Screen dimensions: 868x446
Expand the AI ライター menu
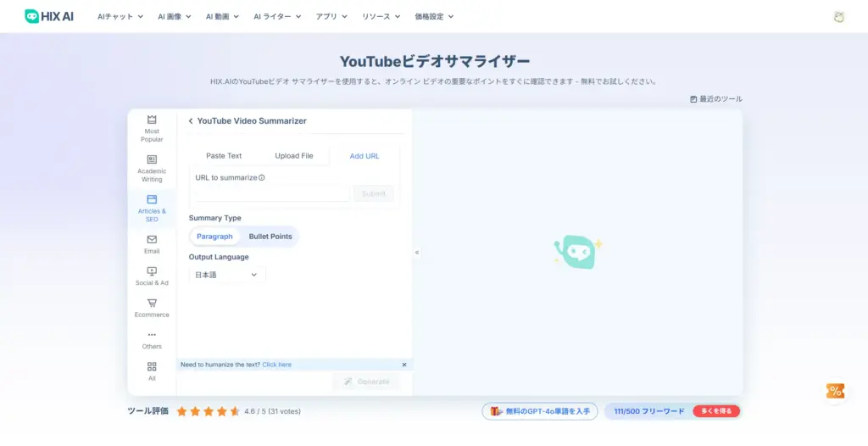click(279, 16)
